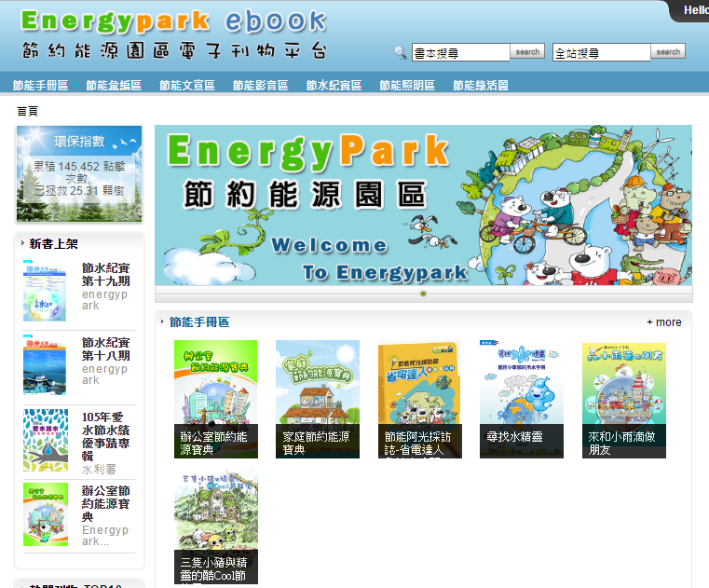Open the 節能彙編區 menu item

tap(114, 86)
